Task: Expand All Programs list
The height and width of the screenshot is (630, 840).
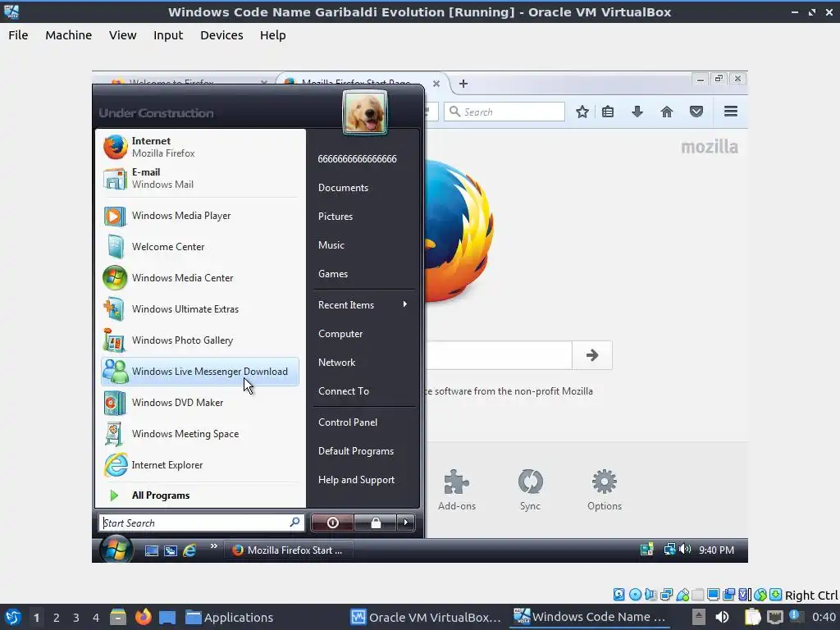Action: click(x=200, y=495)
